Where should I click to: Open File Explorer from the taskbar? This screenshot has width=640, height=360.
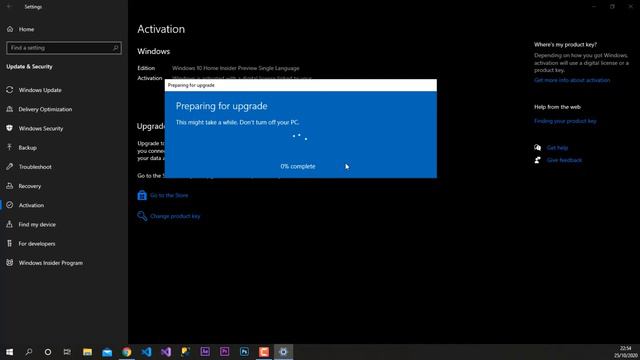[x=87, y=352]
